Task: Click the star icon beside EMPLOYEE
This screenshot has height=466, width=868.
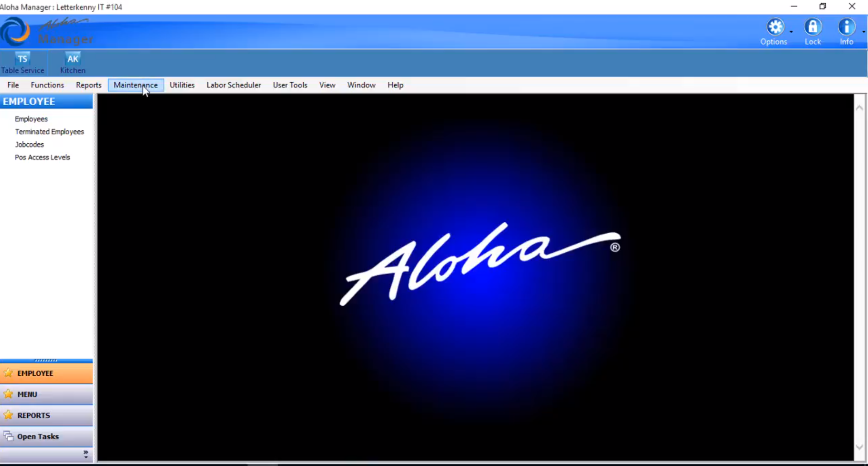Action: tap(8, 373)
